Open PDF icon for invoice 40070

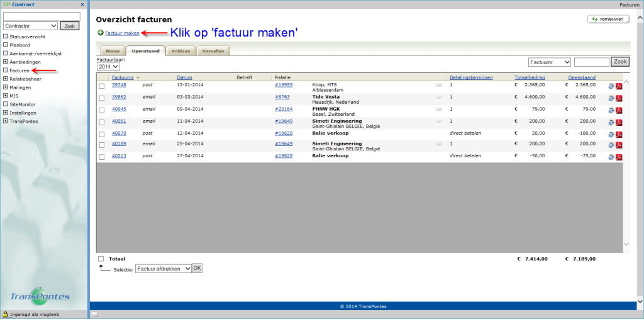click(x=619, y=133)
